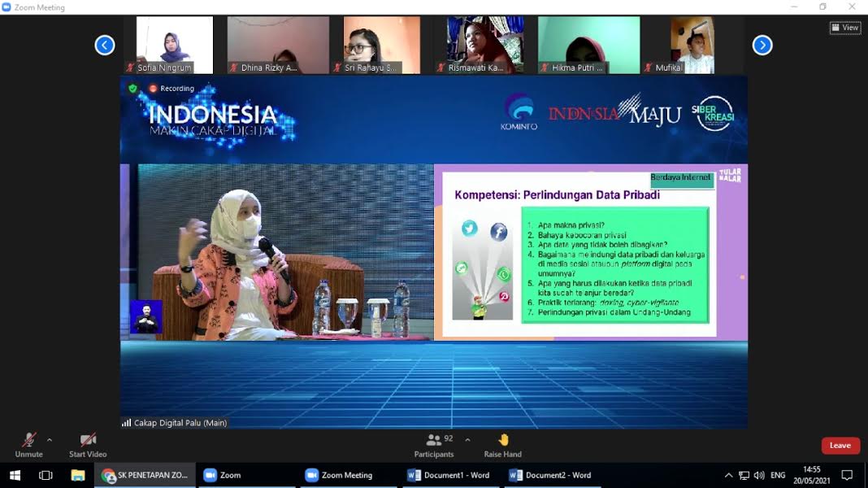Image resolution: width=868 pixels, height=488 pixels.
Task: Start your video
Action: pyautogui.click(x=87, y=439)
